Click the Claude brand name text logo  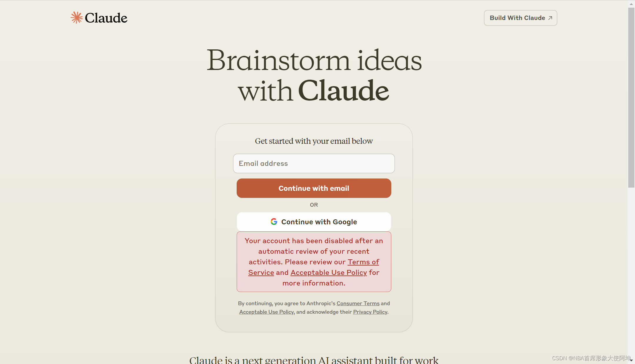coord(107,18)
